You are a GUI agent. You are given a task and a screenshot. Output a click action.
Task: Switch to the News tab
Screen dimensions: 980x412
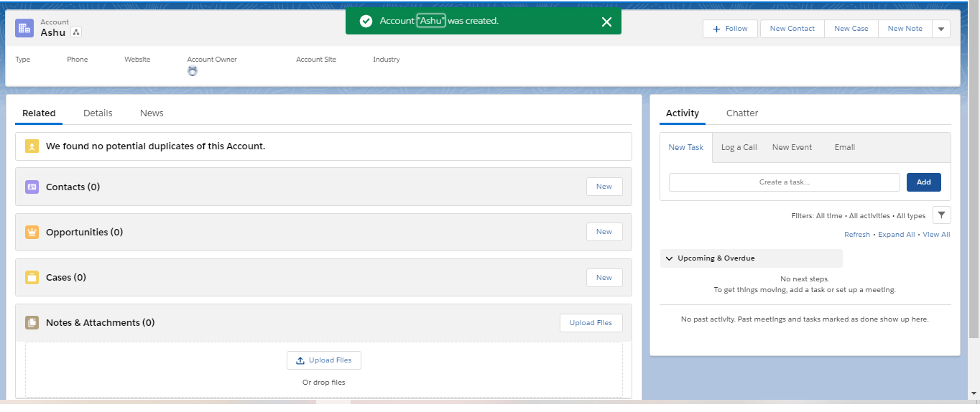152,113
